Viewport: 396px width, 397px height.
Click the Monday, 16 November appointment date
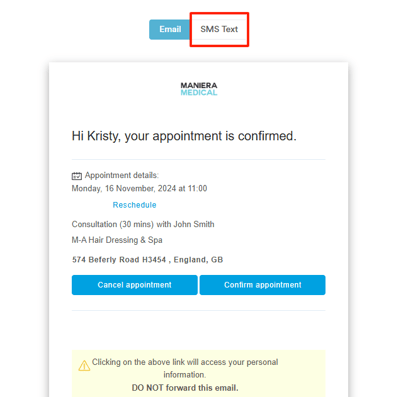click(x=139, y=189)
